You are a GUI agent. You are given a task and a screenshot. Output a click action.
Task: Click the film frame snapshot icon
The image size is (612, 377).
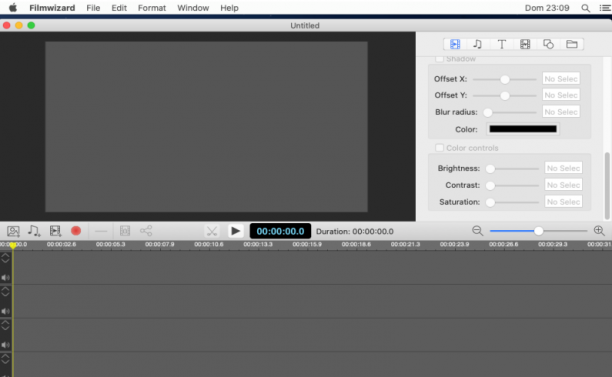(x=125, y=231)
